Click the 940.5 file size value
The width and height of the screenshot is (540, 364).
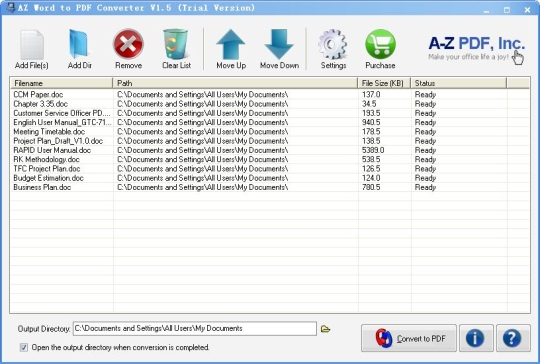tap(371, 122)
